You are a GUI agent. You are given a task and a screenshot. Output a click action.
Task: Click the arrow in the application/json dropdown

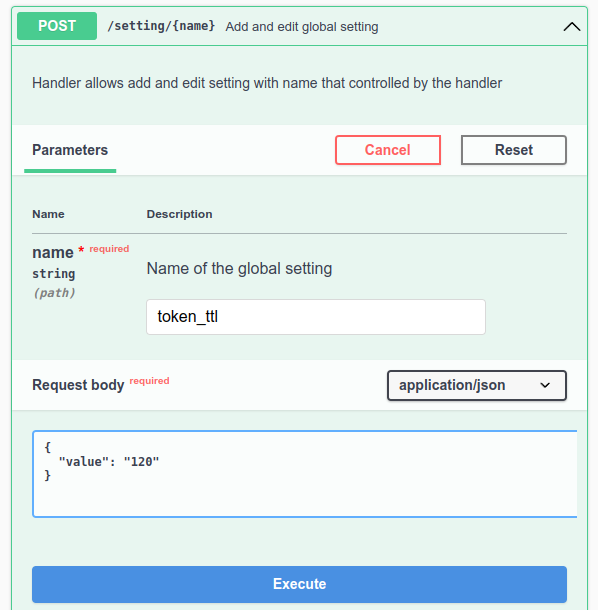(545, 385)
